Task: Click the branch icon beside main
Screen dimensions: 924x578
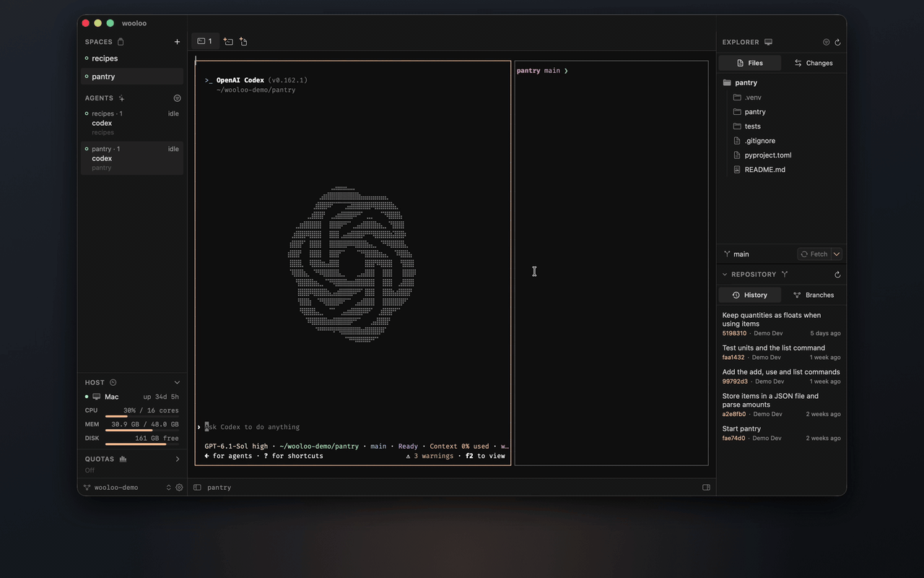Action: [x=727, y=254]
